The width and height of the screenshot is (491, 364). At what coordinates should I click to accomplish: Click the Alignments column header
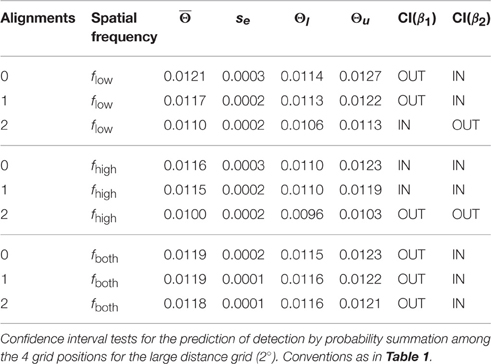pyautogui.click(x=38, y=18)
